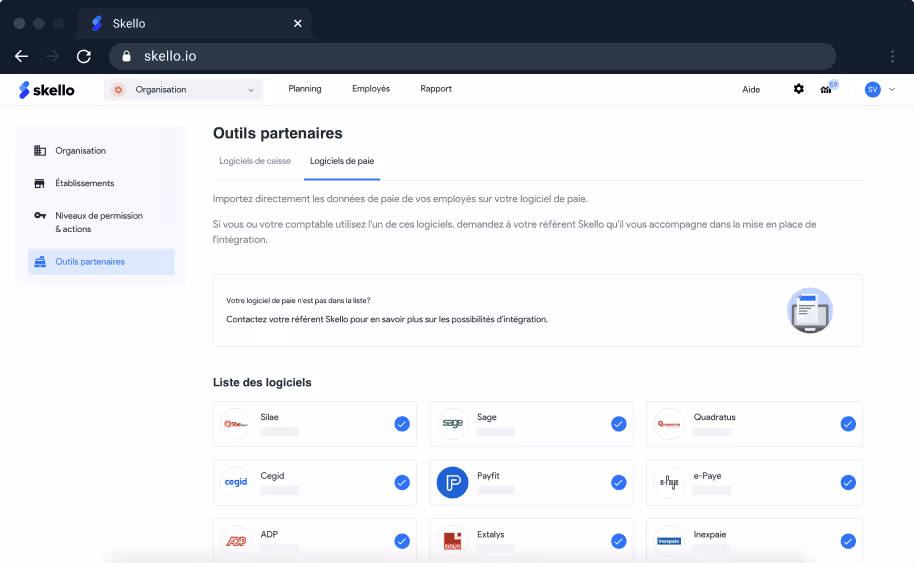Click the Organisation building icon in sidebar
This screenshot has width=914, height=563.
click(x=40, y=150)
